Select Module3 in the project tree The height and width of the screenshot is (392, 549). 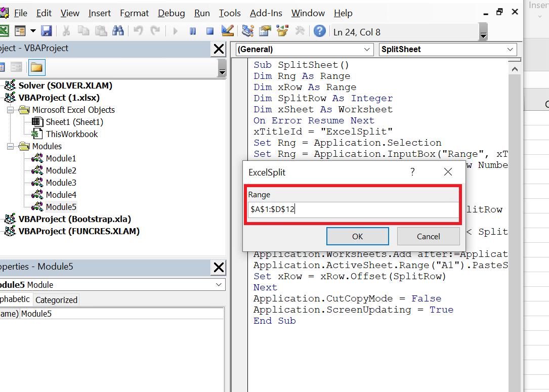[61, 183]
